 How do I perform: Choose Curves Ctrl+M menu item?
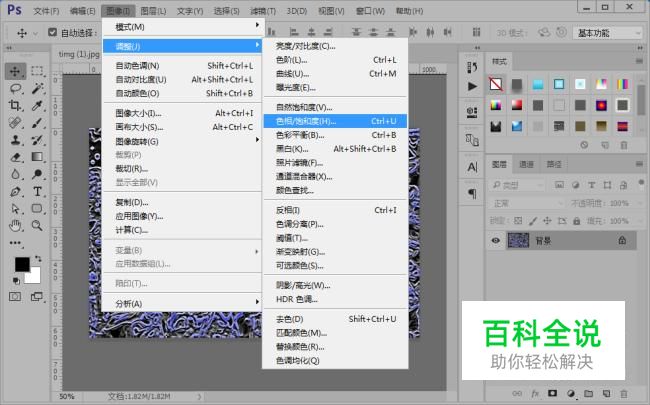(335, 74)
